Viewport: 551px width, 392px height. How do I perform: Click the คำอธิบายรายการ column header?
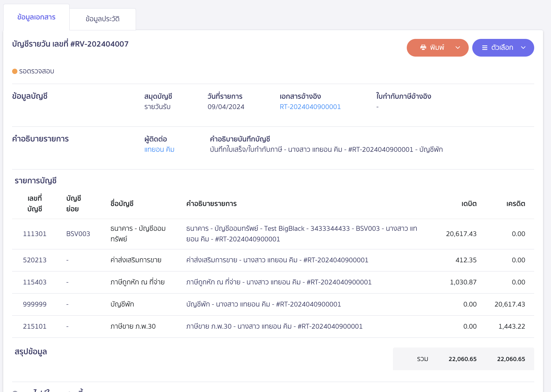[x=211, y=204]
